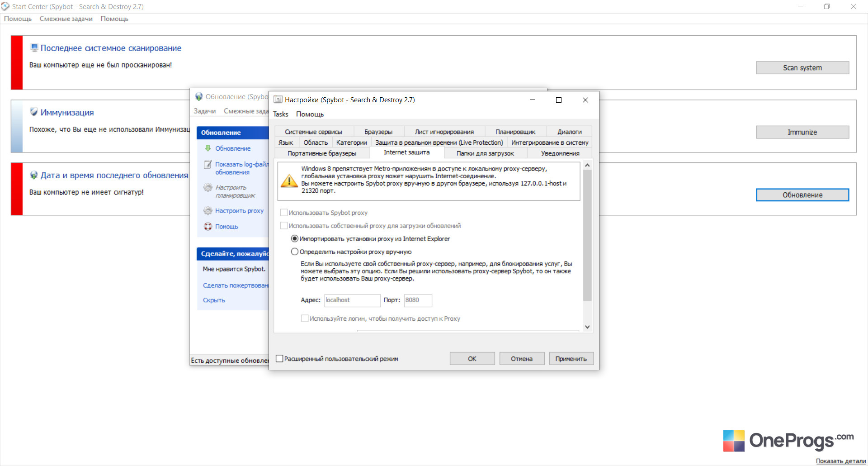Screen dimensions: 868x466
Task: Open the Помощь menu in settings window
Action: click(310, 114)
